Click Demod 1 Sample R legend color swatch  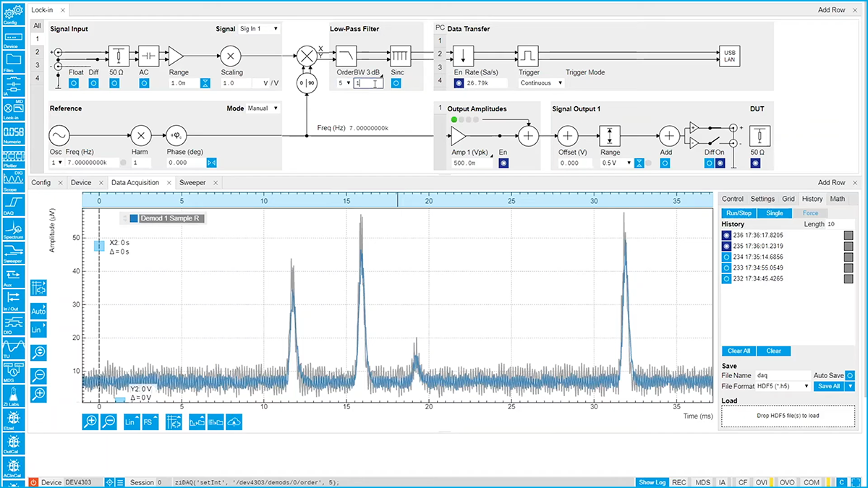pos(134,218)
